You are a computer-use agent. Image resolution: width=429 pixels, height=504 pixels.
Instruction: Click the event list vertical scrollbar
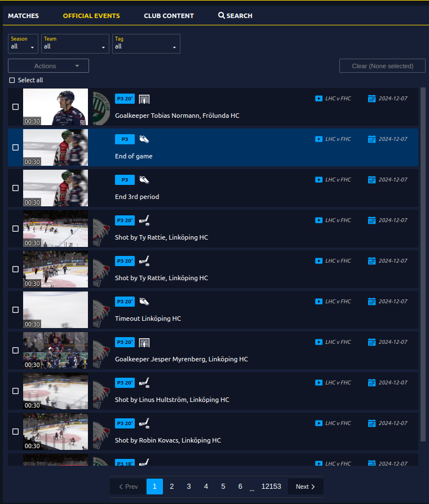pyautogui.click(x=423, y=264)
